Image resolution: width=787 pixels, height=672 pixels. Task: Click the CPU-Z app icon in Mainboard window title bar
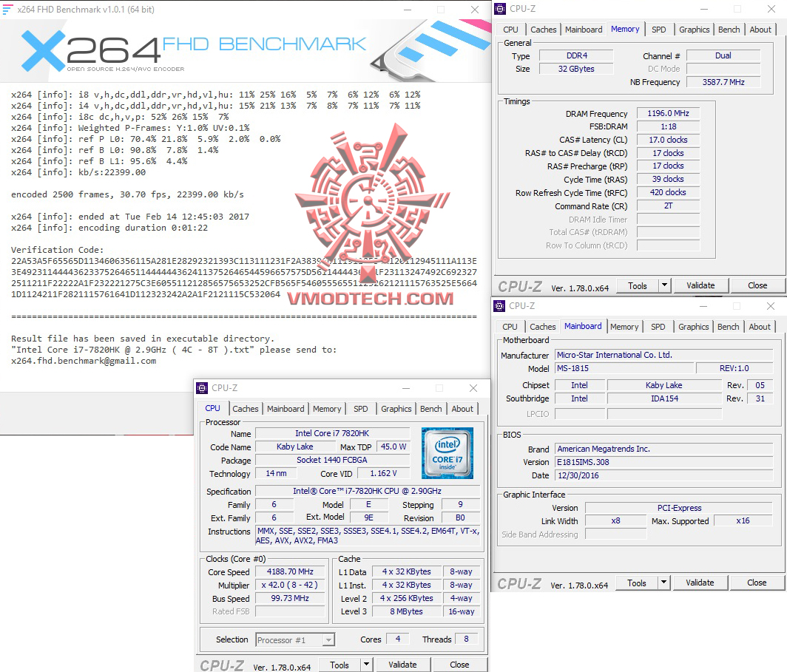point(499,306)
